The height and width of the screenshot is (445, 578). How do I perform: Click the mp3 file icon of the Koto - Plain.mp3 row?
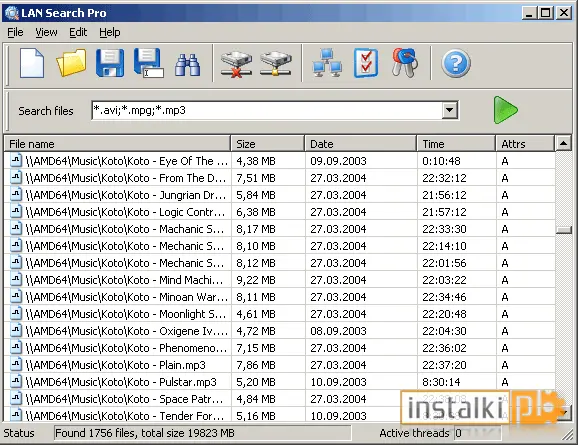coord(15,364)
